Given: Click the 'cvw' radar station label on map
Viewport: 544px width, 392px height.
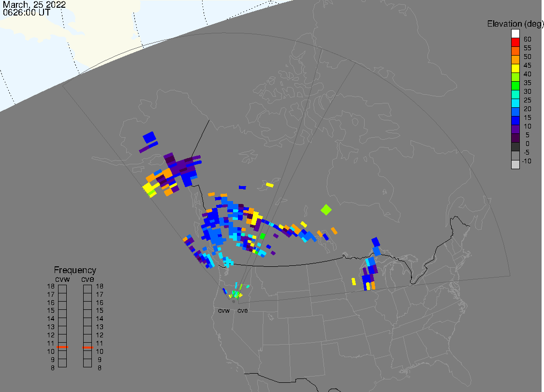Looking at the screenshot, I should [x=224, y=310].
